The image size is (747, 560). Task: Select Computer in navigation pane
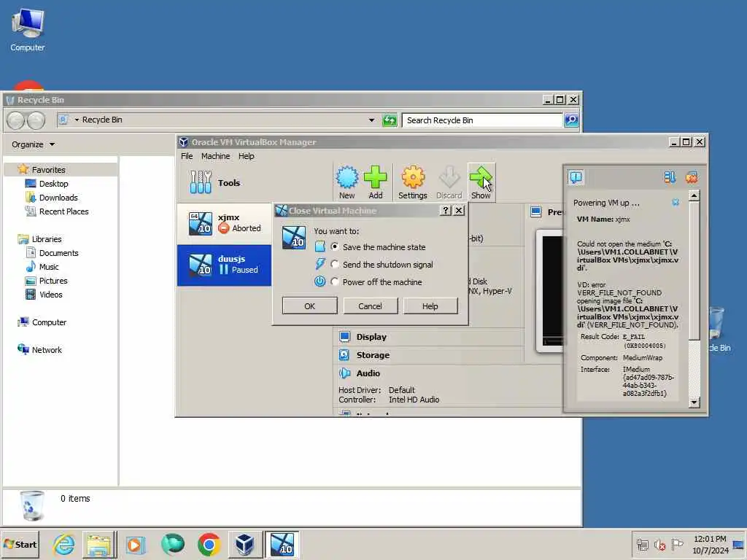tap(49, 322)
